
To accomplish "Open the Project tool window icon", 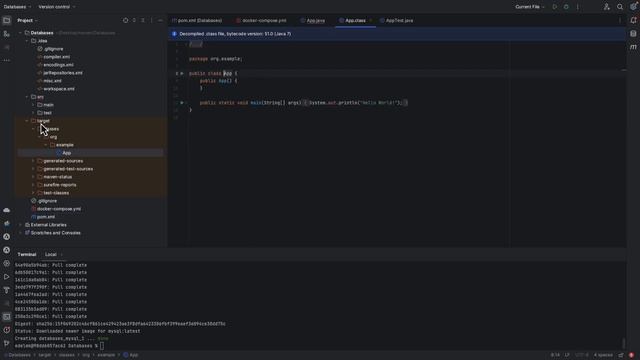I will point(7,20).
